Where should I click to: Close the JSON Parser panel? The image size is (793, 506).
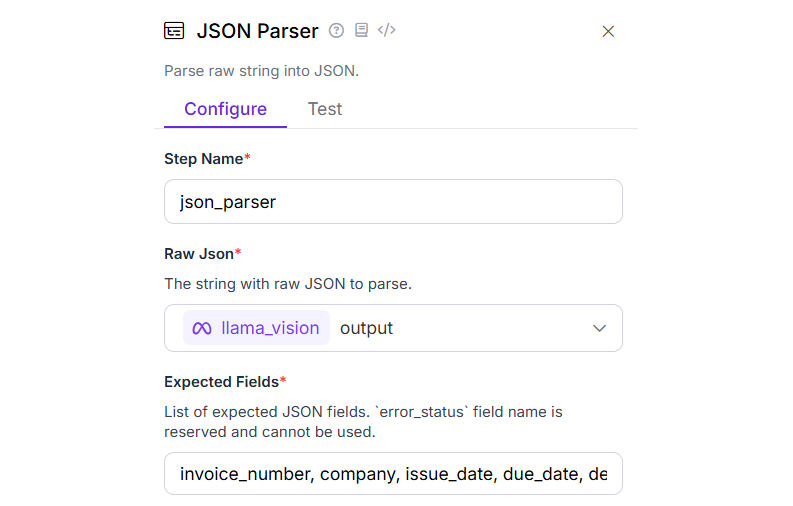click(x=608, y=31)
